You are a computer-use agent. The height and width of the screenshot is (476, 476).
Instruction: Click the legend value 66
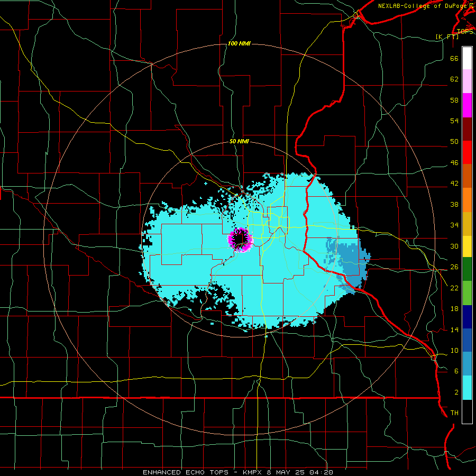[x=454, y=58]
